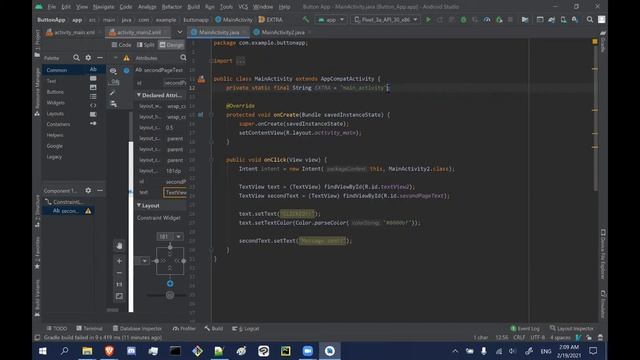Open Component Tree settings gear
The image size is (640, 360).
coord(88,191)
